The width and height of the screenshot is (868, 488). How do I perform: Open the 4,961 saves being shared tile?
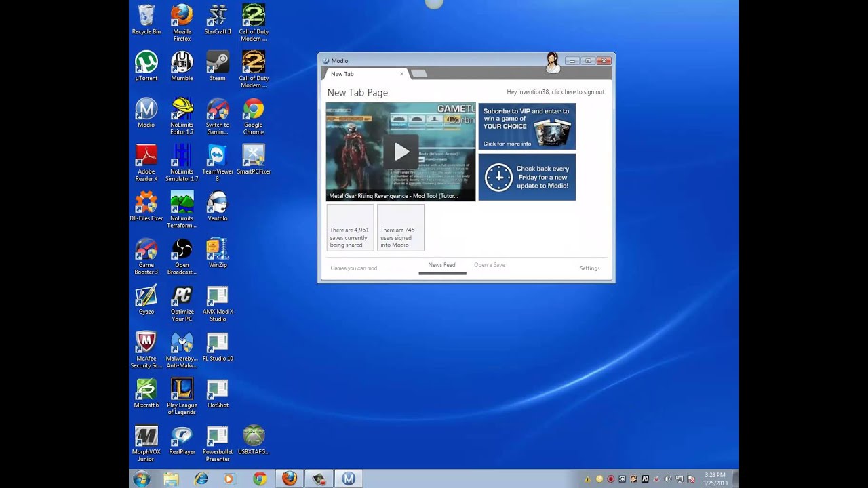tap(350, 228)
